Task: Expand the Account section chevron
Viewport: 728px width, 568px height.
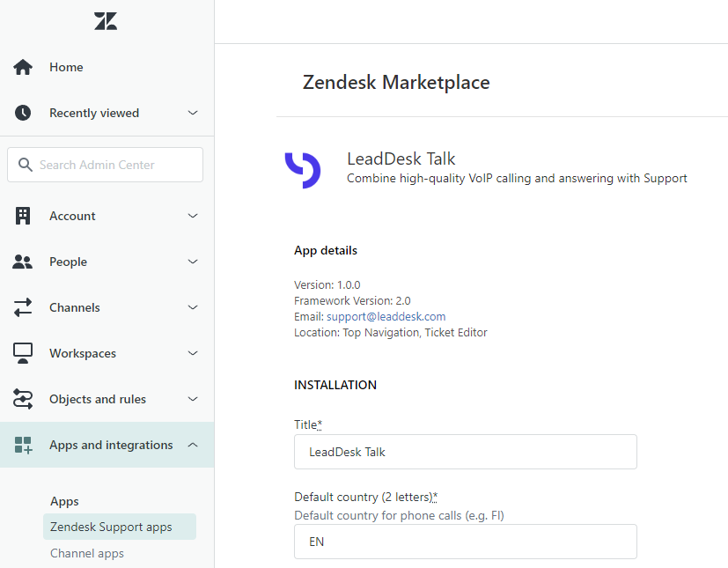Action: [x=193, y=216]
